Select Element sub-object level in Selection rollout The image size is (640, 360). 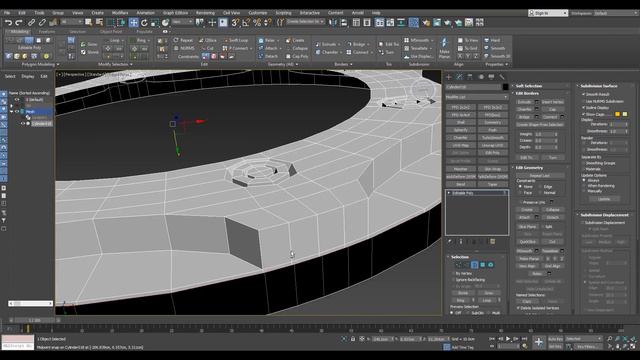click(491, 265)
